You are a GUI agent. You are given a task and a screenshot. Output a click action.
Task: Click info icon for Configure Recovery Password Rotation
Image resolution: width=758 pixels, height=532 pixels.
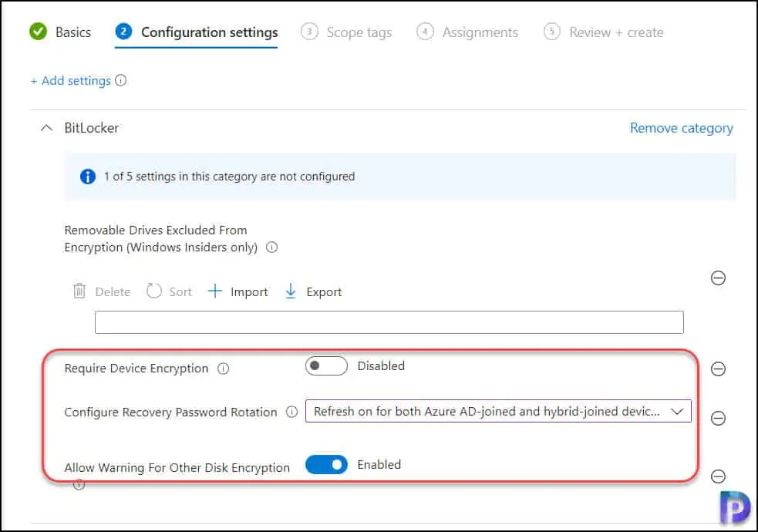(x=291, y=412)
